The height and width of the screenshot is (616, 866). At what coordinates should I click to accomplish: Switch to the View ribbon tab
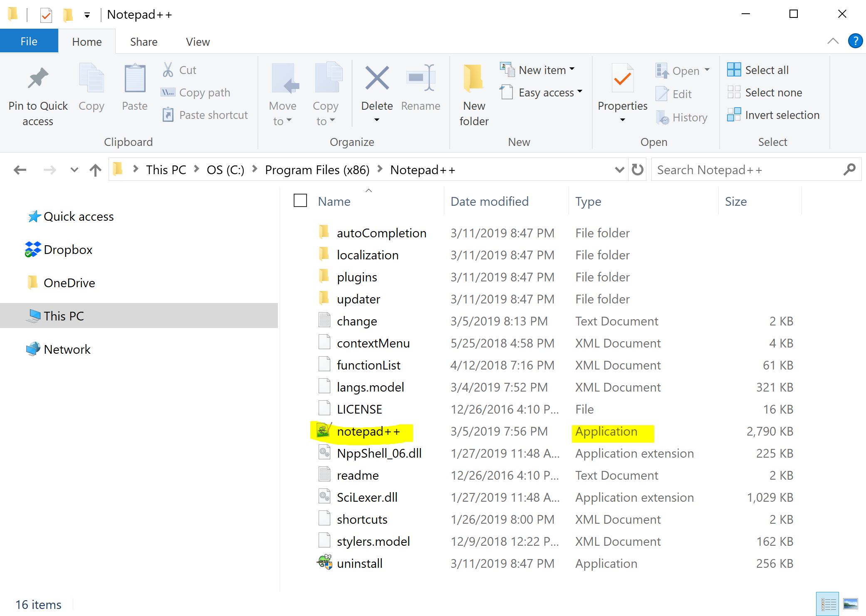[x=198, y=42]
